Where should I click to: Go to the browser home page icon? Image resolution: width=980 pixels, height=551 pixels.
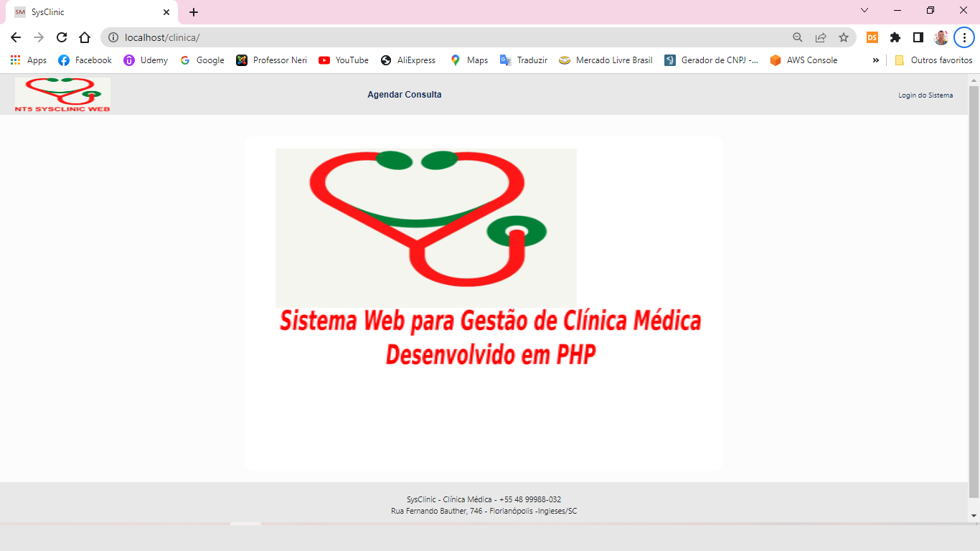pos(85,37)
